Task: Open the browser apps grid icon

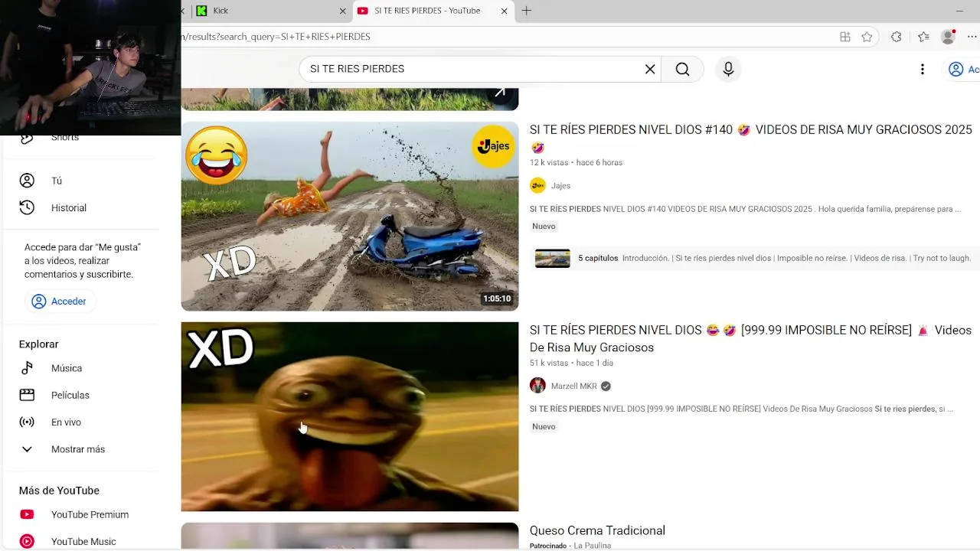Action: (845, 37)
